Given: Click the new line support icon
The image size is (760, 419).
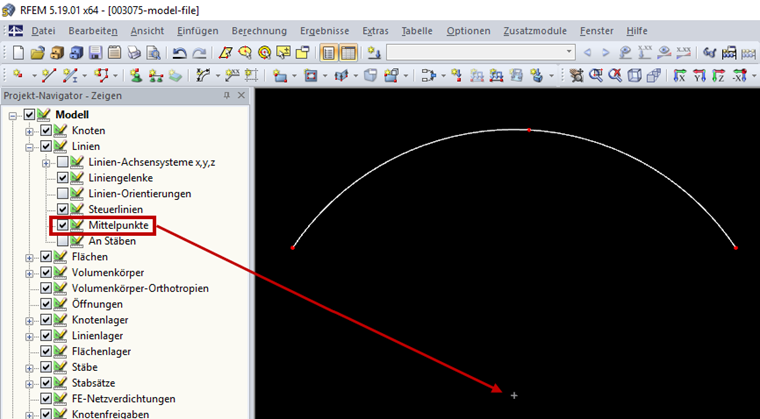Looking at the screenshot, I should click(156, 75).
